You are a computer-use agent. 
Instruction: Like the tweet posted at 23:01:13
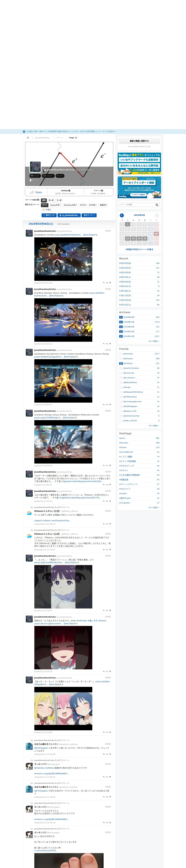(110, 344)
